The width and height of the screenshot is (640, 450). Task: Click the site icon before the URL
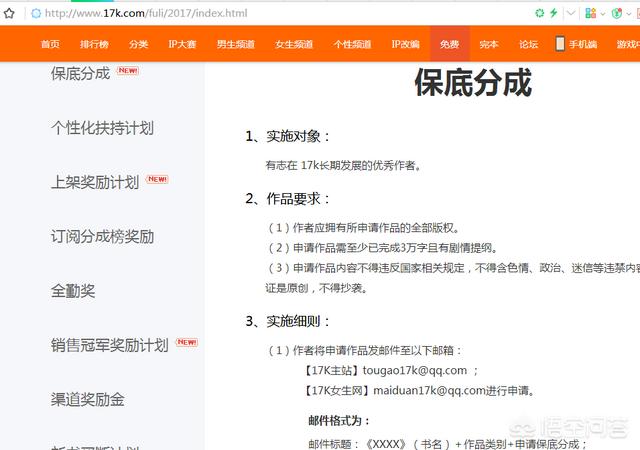click(36, 13)
